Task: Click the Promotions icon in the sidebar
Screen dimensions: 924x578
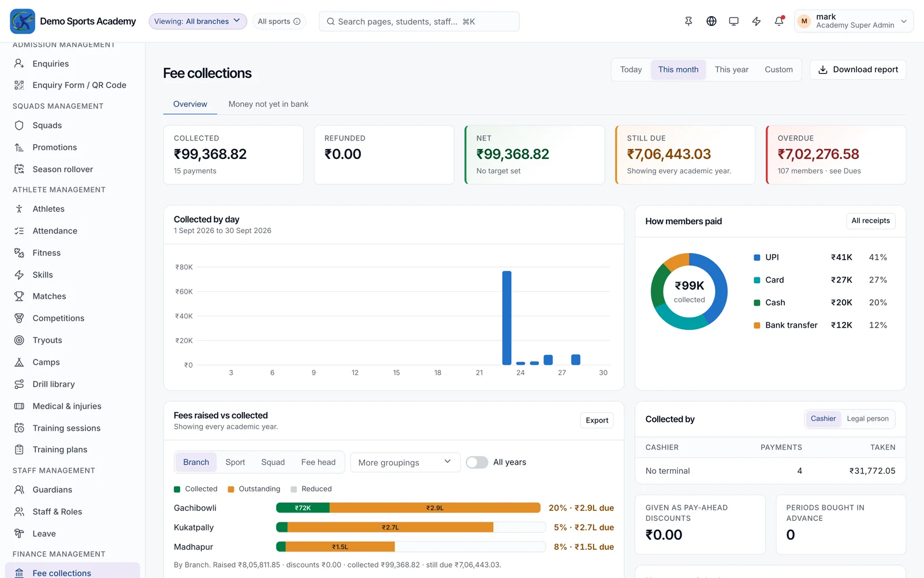Action: pyautogui.click(x=19, y=147)
